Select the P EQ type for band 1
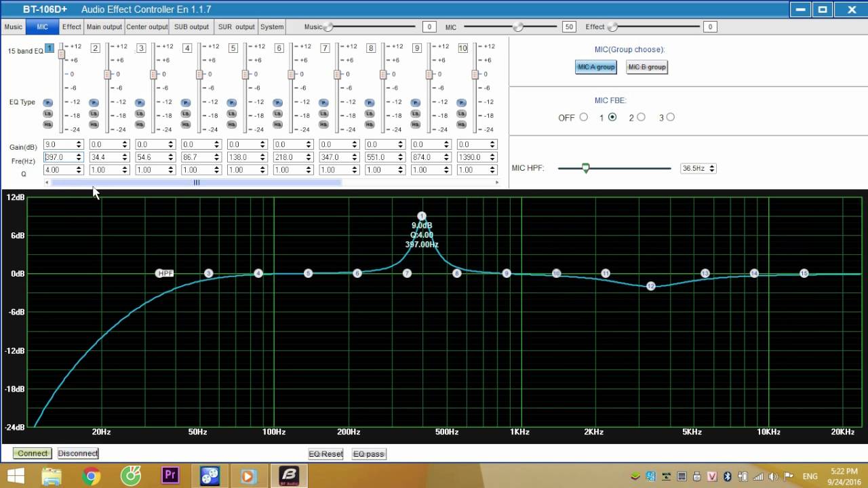The image size is (868, 488). point(47,102)
